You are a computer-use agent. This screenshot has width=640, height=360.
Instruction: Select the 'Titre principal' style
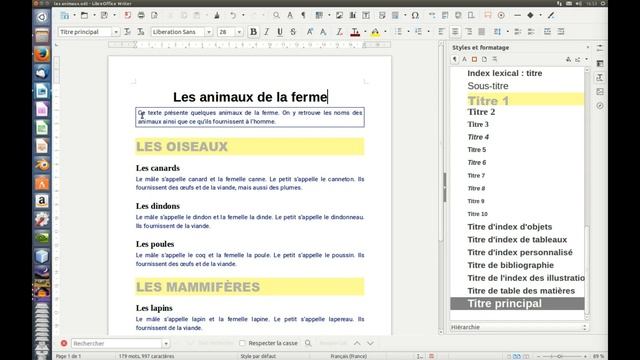click(517, 304)
